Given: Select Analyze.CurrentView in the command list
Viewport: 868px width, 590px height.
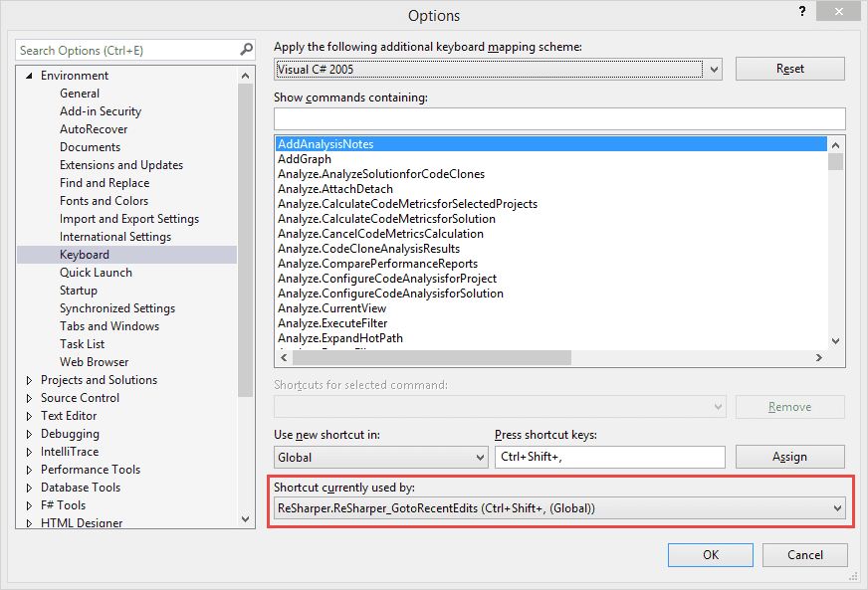Looking at the screenshot, I should click(331, 308).
